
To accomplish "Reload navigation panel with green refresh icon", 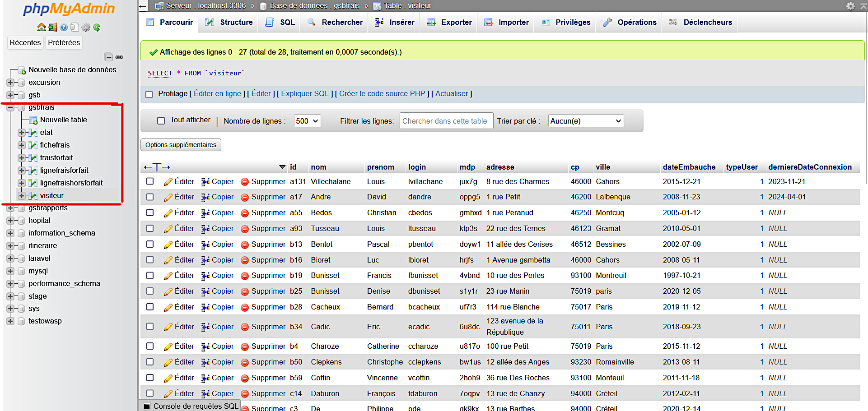I will pos(97,27).
